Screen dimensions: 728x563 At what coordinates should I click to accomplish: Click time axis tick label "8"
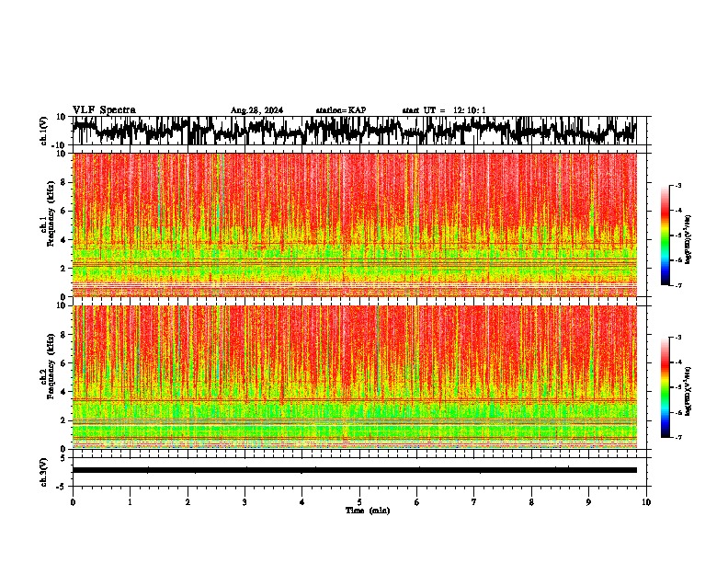[x=531, y=502]
